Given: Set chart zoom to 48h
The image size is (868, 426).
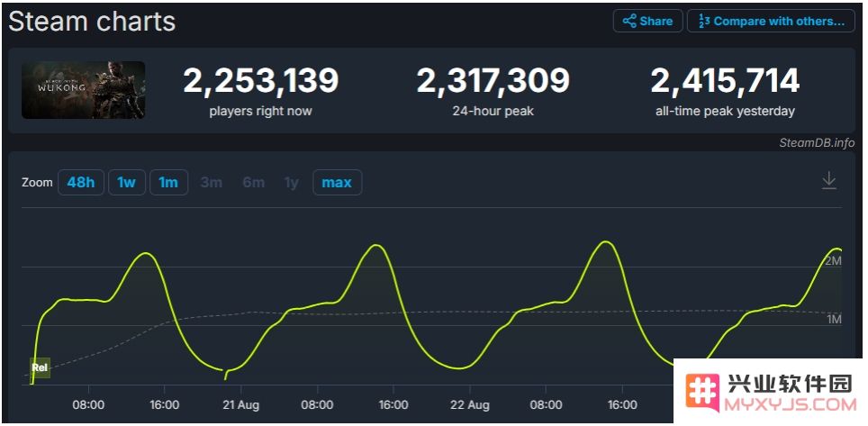Looking at the screenshot, I should 81,182.
